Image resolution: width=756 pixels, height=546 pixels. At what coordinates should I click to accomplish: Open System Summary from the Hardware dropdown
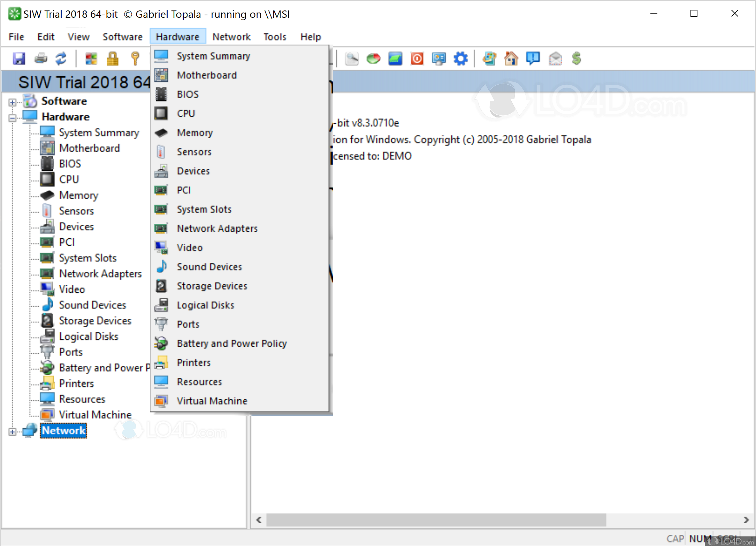point(213,56)
